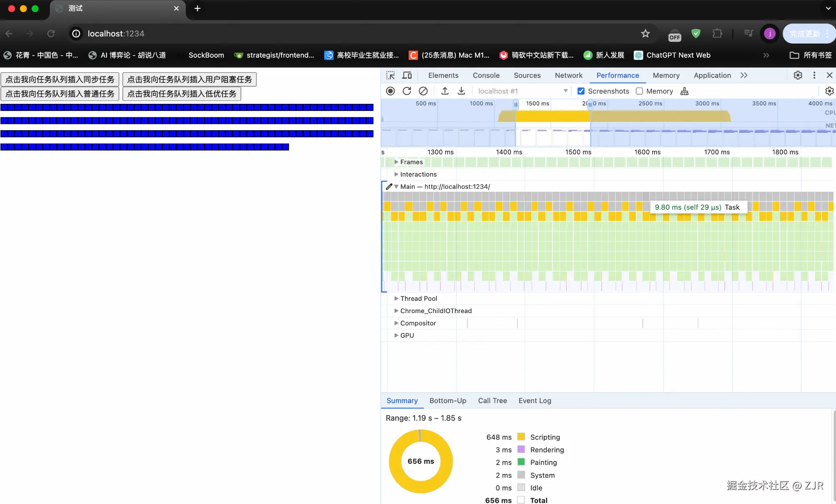Viewport: 836px width, 504px height.
Task: Collapse the Main thread track
Action: pos(396,187)
